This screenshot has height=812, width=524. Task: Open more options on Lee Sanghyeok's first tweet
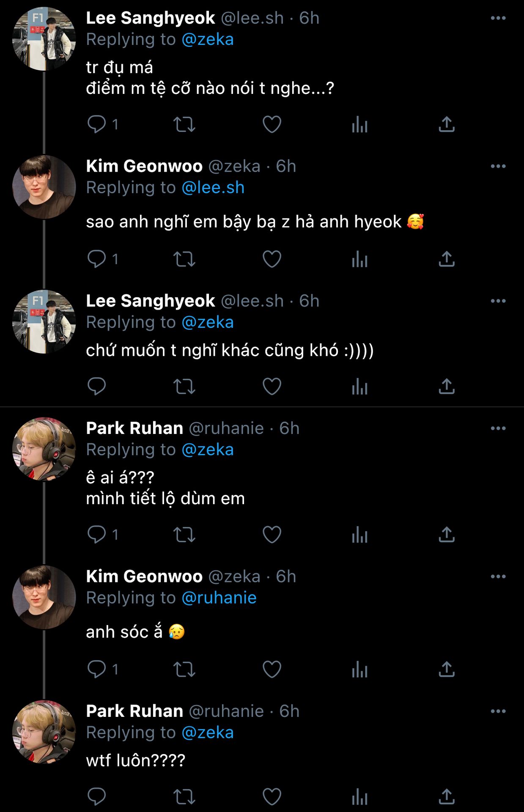point(498,18)
